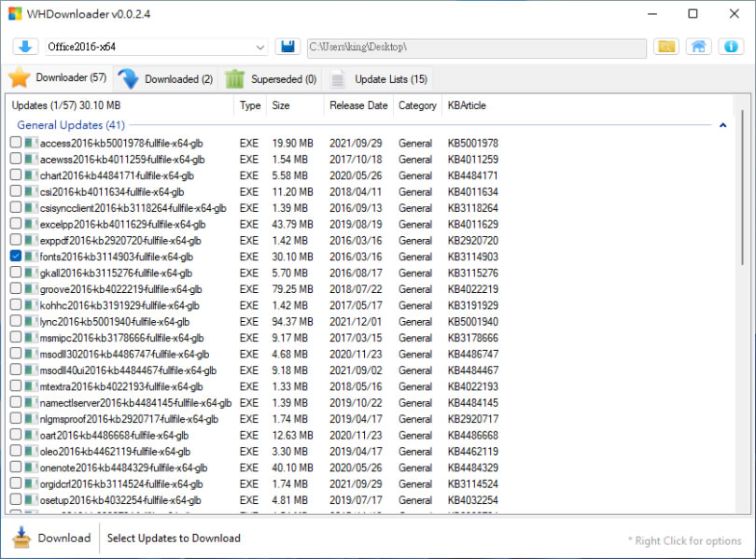Image resolution: width=756 pixels, height=559 pixels.
Task: Click file icon of chart2016-kb4484171 row
Action: click(32, 175)
